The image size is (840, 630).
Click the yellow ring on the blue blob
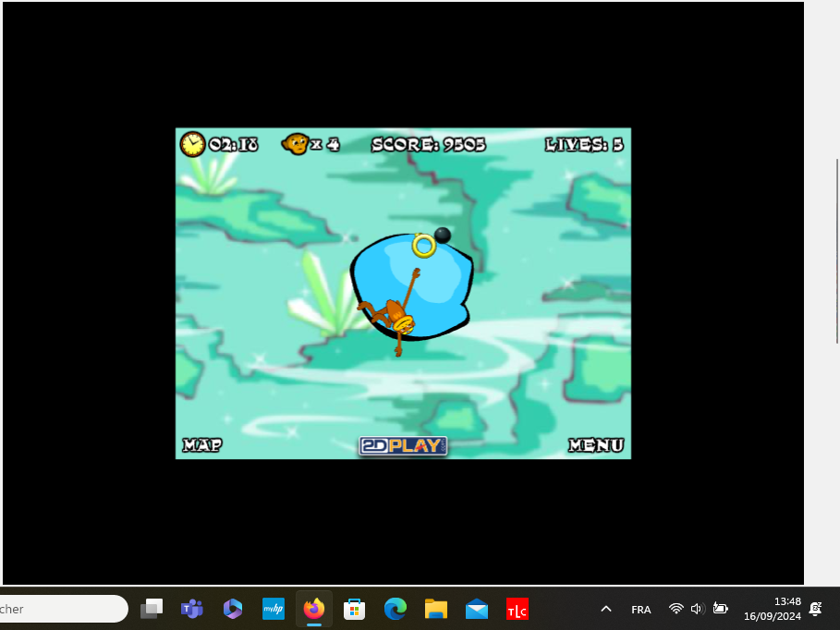click(x=423, y=245)
